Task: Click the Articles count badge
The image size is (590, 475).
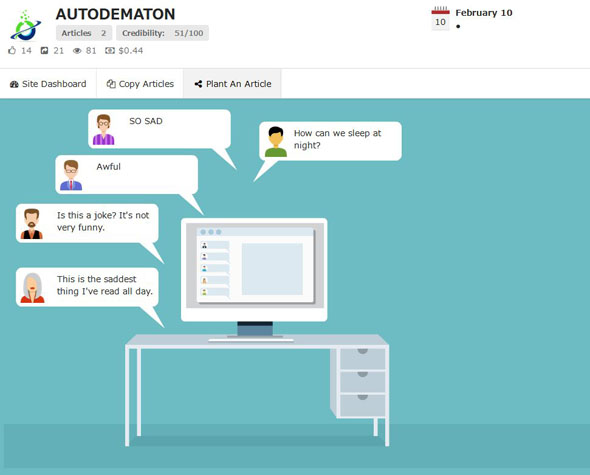Action: tap(84, 33)
